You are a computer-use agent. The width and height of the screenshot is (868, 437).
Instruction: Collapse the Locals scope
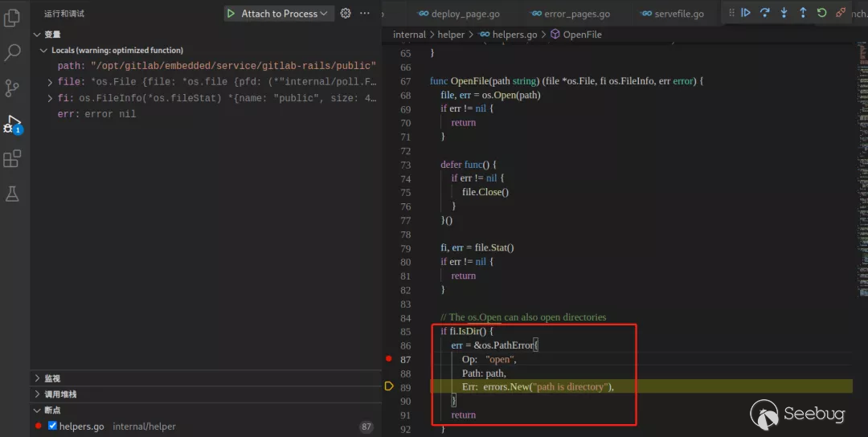pos(43,51)
